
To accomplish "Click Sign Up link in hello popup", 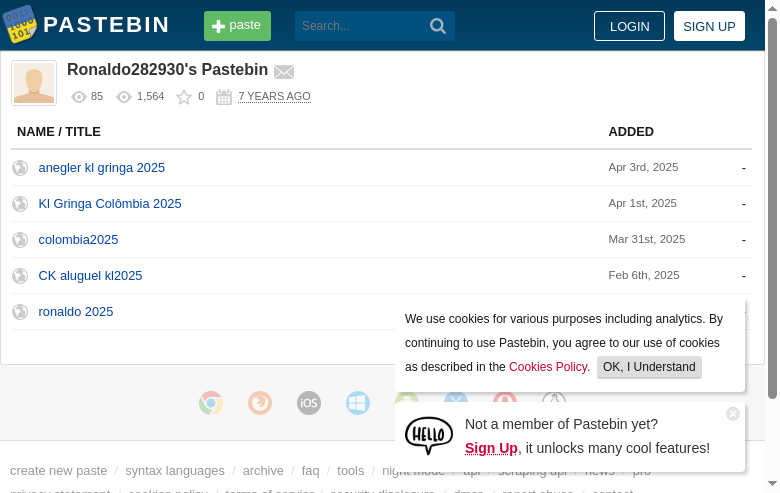I will (x=491, y=448).
